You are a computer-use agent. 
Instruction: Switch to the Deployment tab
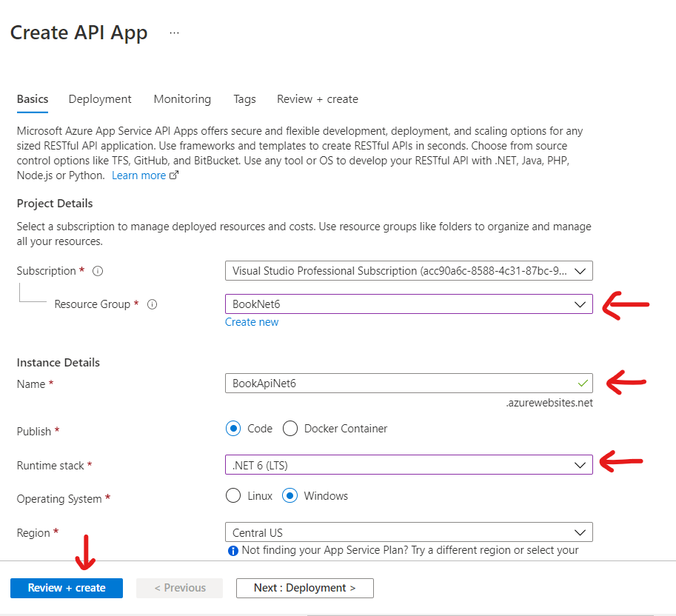click(x=100, y=98)
